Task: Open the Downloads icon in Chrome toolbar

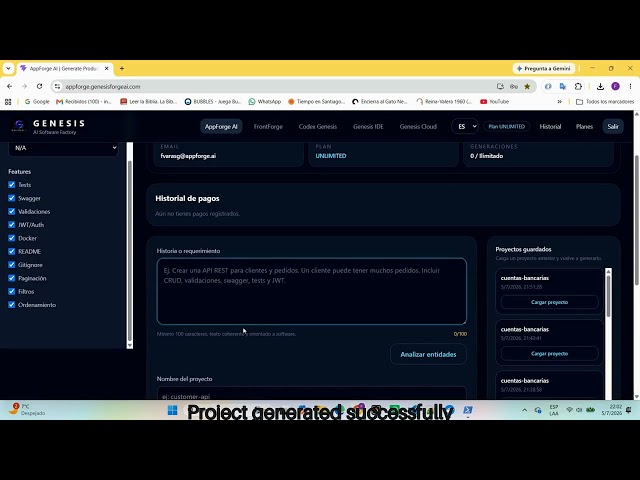Action: [x=600, y=87]
